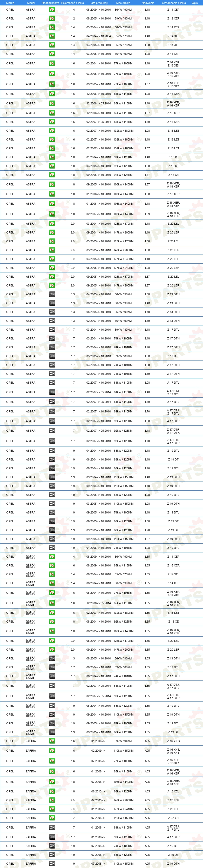This screenshot has width=203, height=868.
Task: Click diesel ON icon for Astra Kombi Z 19 DTJ
Action: (x=52, y=706)
